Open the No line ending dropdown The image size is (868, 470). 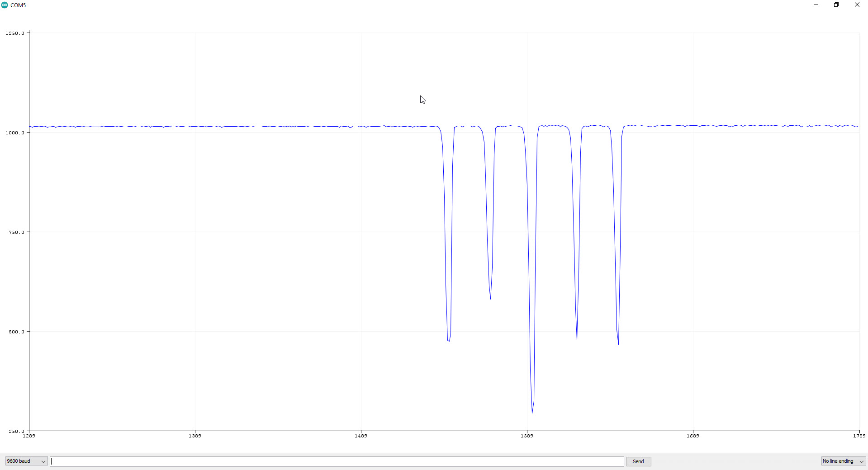[x=843, y=461]
